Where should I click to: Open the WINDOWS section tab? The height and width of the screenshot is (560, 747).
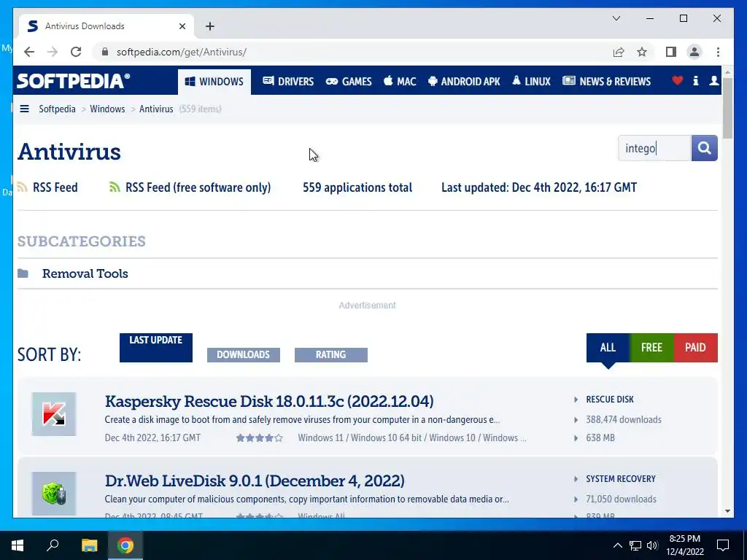(214, 82)
